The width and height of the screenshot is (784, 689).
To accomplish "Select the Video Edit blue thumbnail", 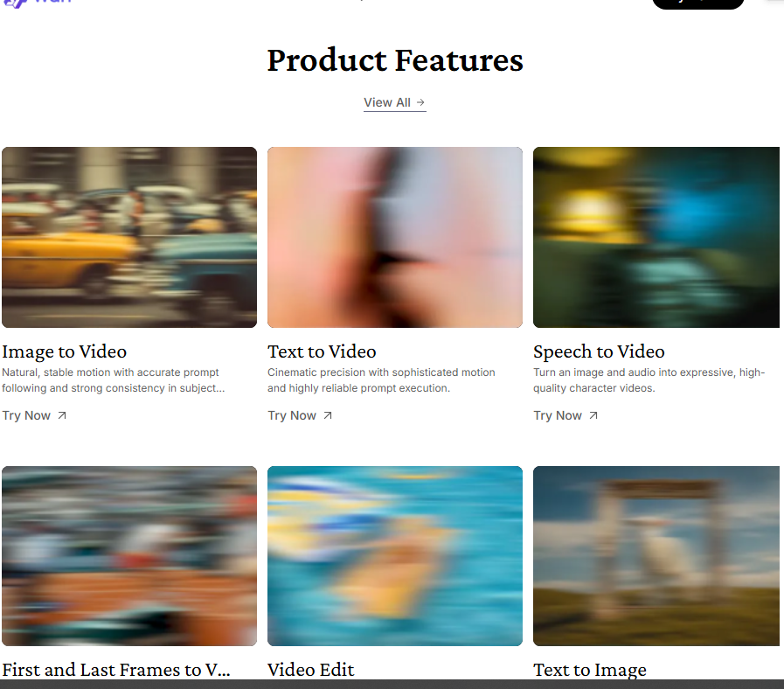I will pyautogui.click(x=395, y=556).
